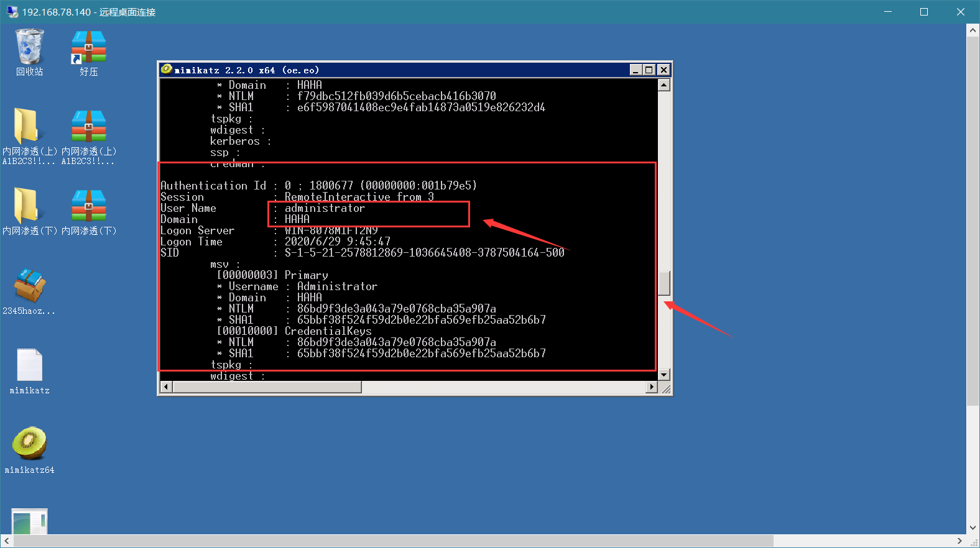Click the remote desktop connection title icon

[12, 12]
